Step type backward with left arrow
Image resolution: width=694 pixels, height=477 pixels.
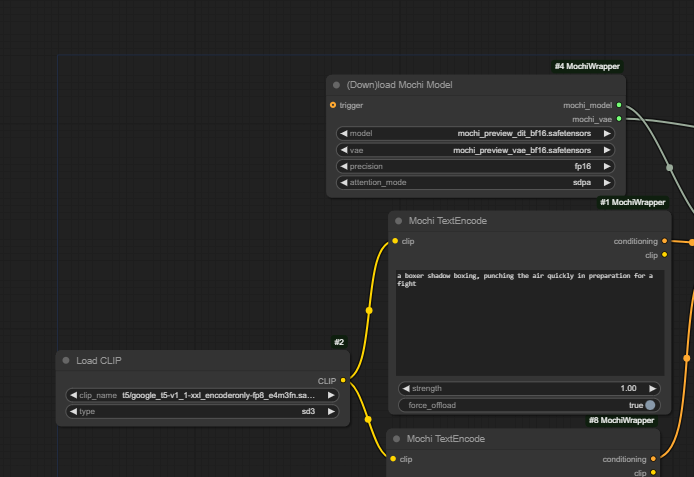click(x=73, y=412)
